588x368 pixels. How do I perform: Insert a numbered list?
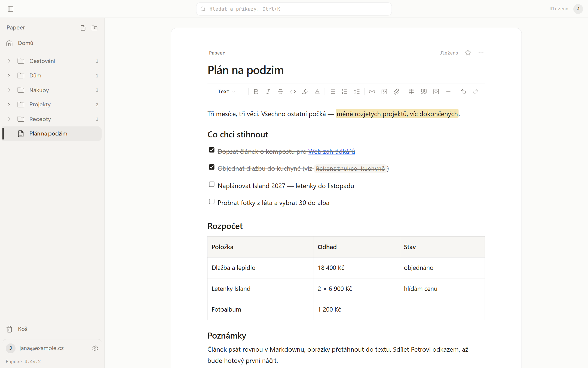(345, 92)
